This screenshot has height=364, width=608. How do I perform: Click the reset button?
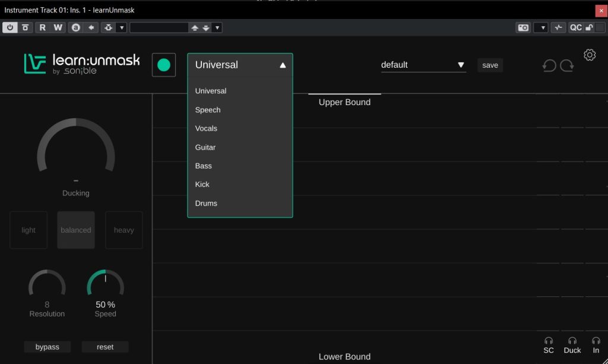tap(105, 347)
